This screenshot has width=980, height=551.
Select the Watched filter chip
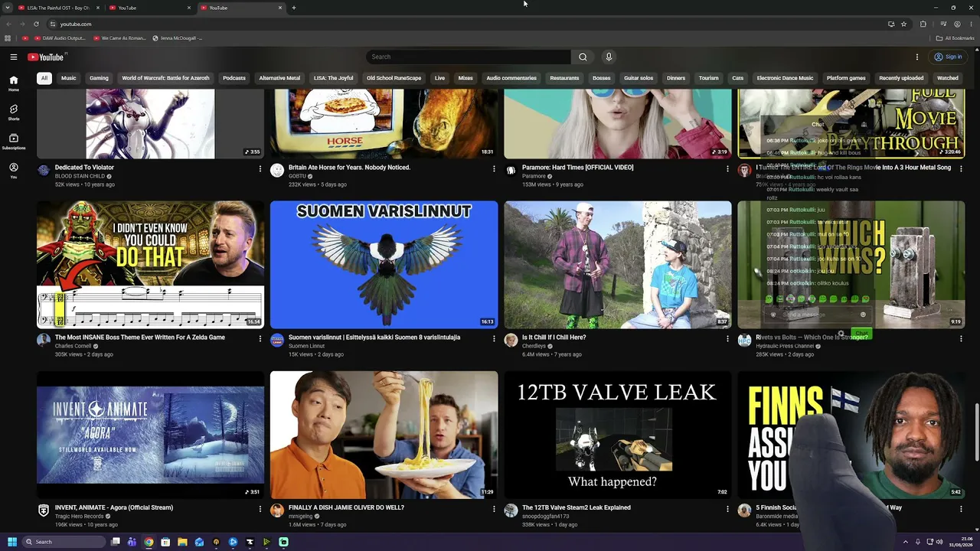tap(948, 78)
